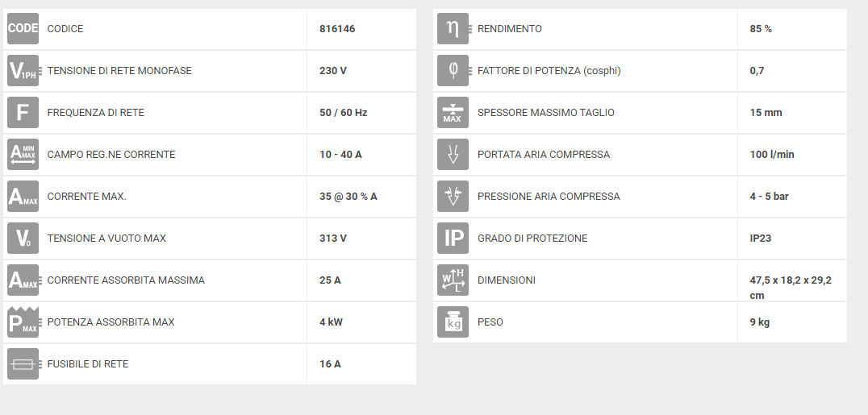Click the V1PH single-phase voltage icon

tap(24, 71)
